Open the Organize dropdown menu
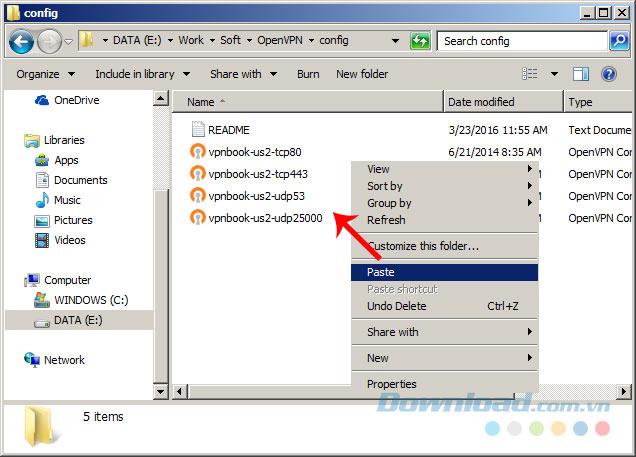Image resolution: width=636 pixels, height=457 pixels. coord(45,74)
